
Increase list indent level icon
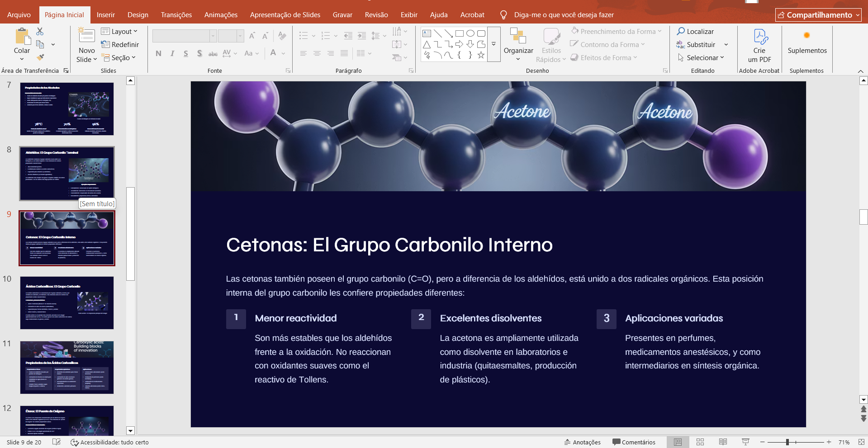tap(361, 36)
